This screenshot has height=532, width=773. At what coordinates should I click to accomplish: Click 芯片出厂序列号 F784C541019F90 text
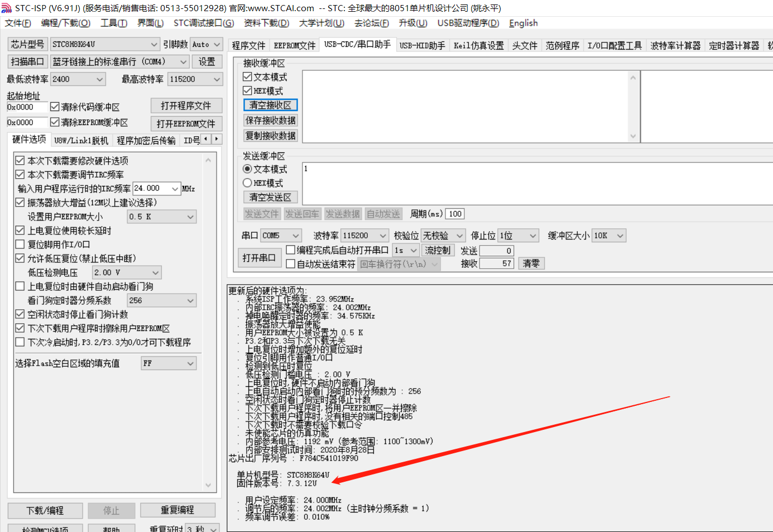click(294, 458)
